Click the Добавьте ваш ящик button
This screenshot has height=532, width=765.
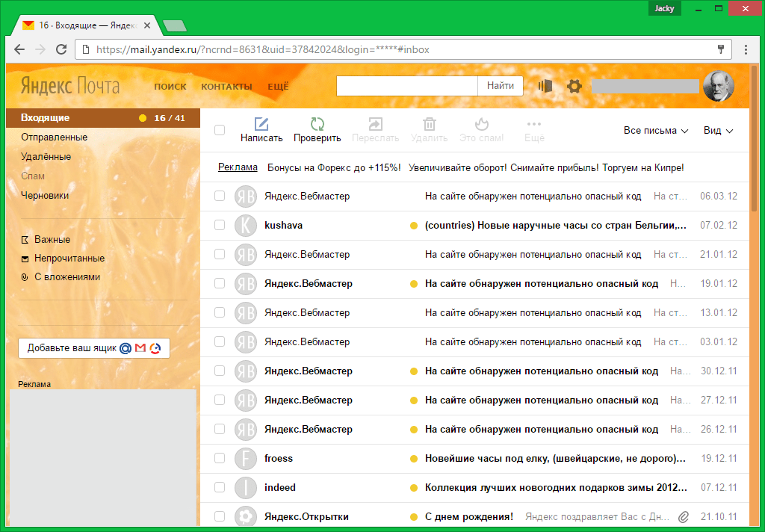[x=94, y=348]
